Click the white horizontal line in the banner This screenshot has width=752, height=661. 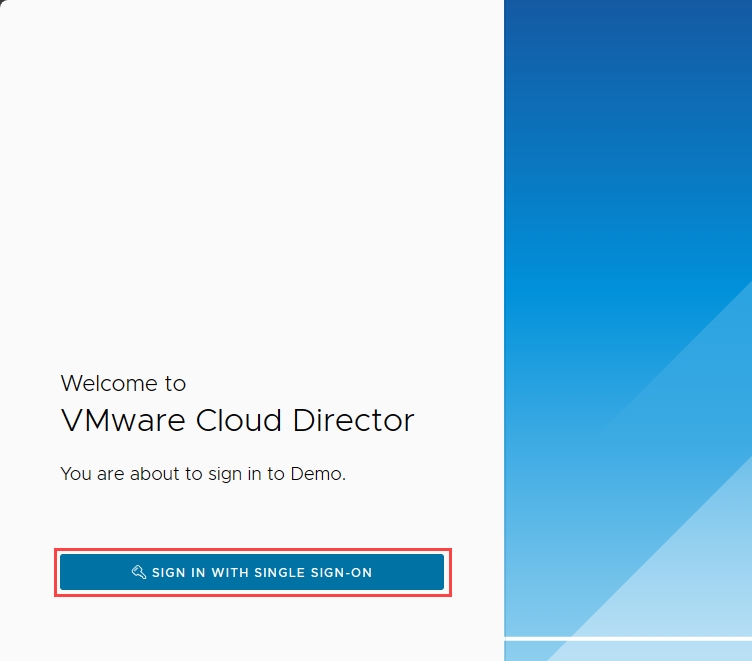pos(628,637)
